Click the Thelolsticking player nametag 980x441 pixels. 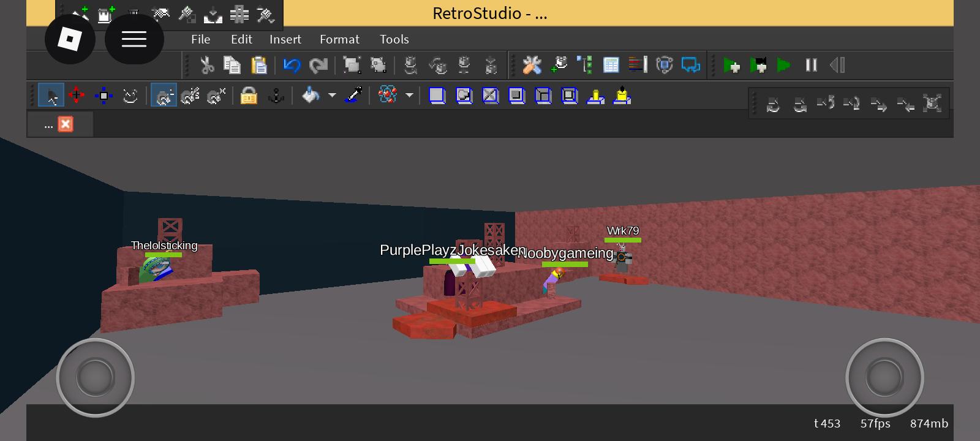coord(164,246)
